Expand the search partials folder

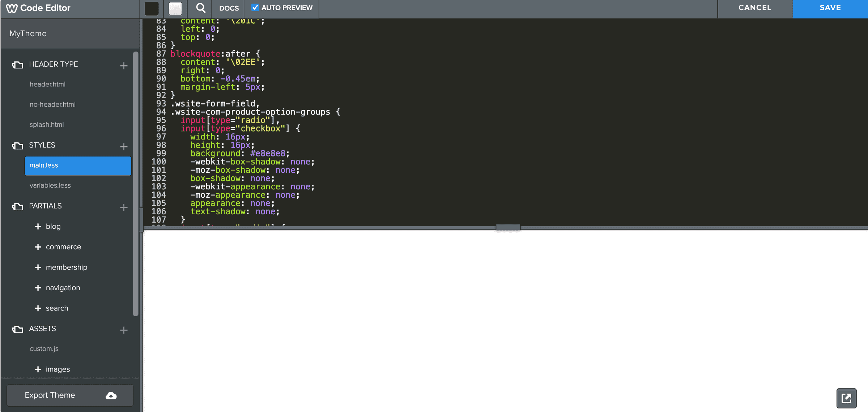click(38, 308)
